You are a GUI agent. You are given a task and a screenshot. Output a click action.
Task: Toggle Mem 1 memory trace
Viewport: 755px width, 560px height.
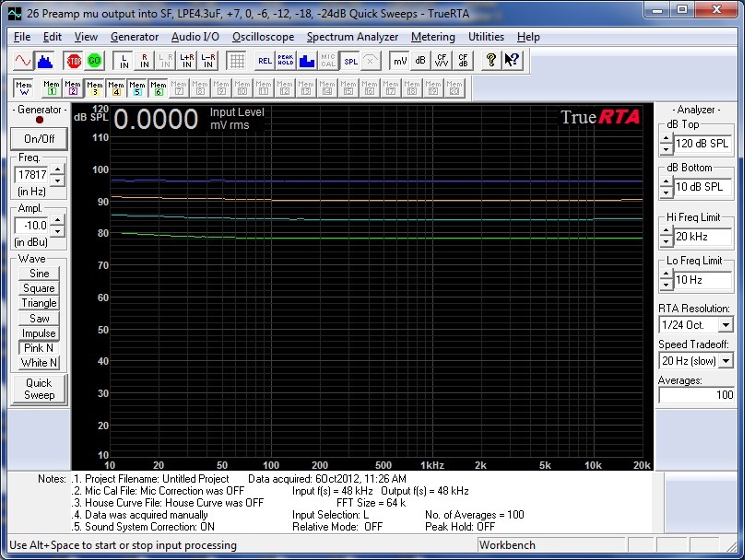tap(52, 88)
